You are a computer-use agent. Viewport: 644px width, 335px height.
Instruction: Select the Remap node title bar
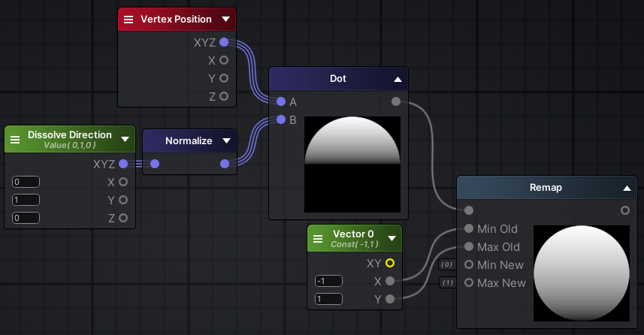(x=547, y=188)
